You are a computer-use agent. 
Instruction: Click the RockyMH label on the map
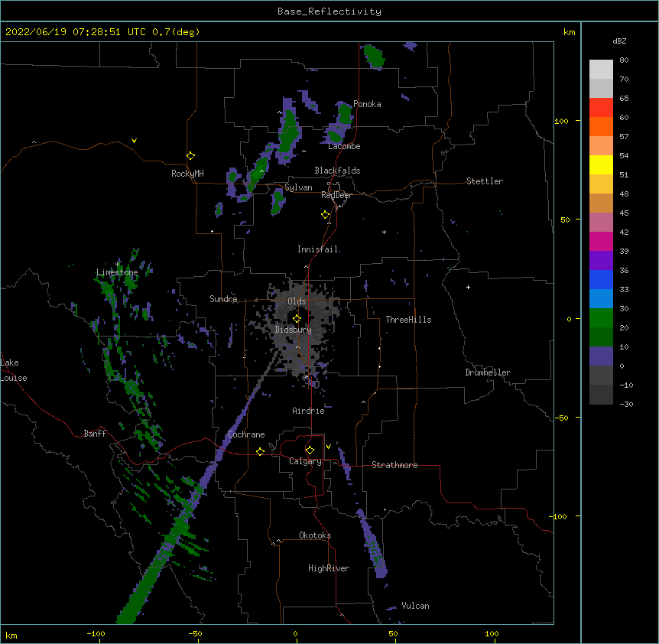click(187, 174)
